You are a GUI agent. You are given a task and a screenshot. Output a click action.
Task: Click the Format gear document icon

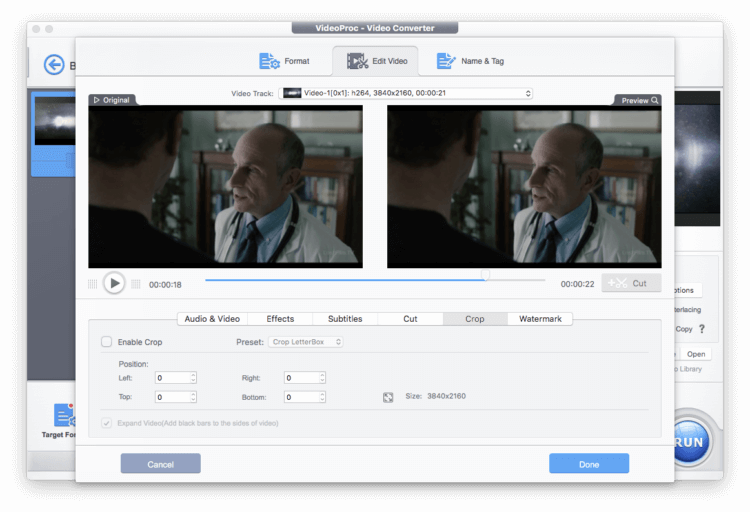269,61
